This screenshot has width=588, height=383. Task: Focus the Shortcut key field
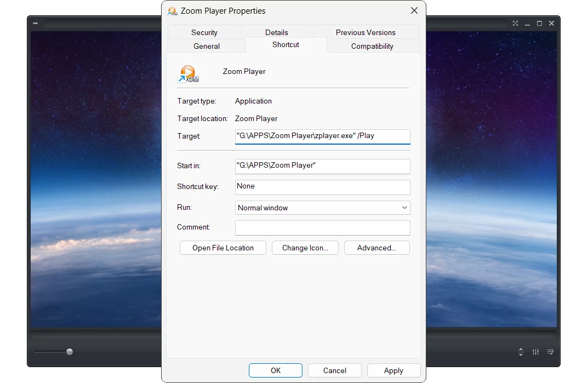(323, 187)
